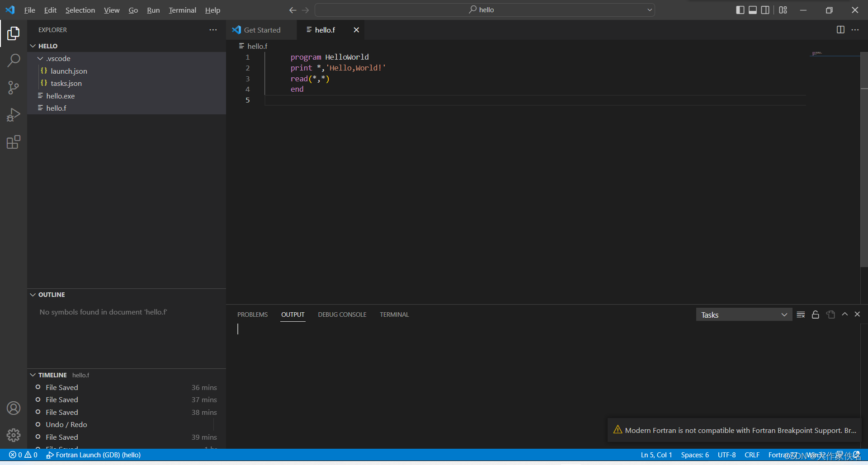Switch to the PROBLEMS panel tab
Image resolution: width=868 pixels, height=465 pixels.
(x=252, y=315)
